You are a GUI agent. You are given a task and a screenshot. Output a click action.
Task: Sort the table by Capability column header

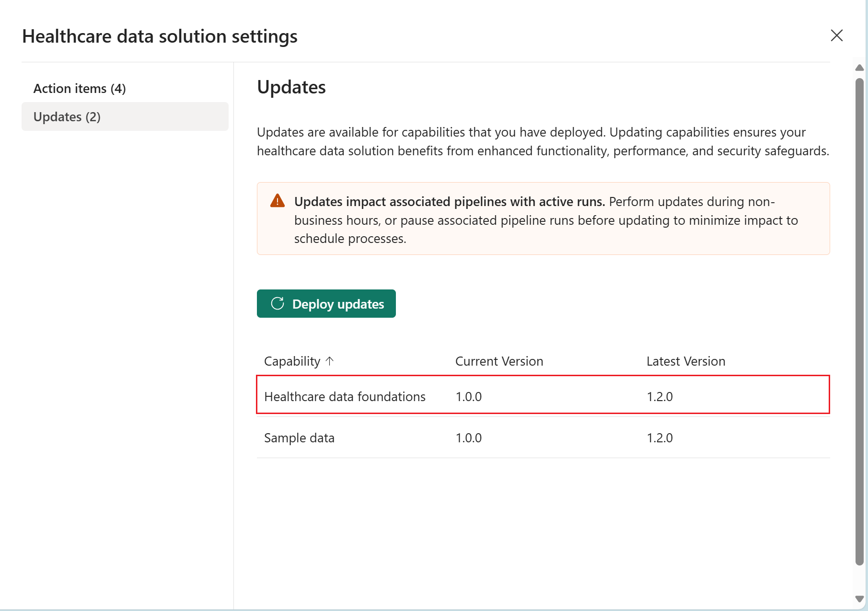pos(292,361)
